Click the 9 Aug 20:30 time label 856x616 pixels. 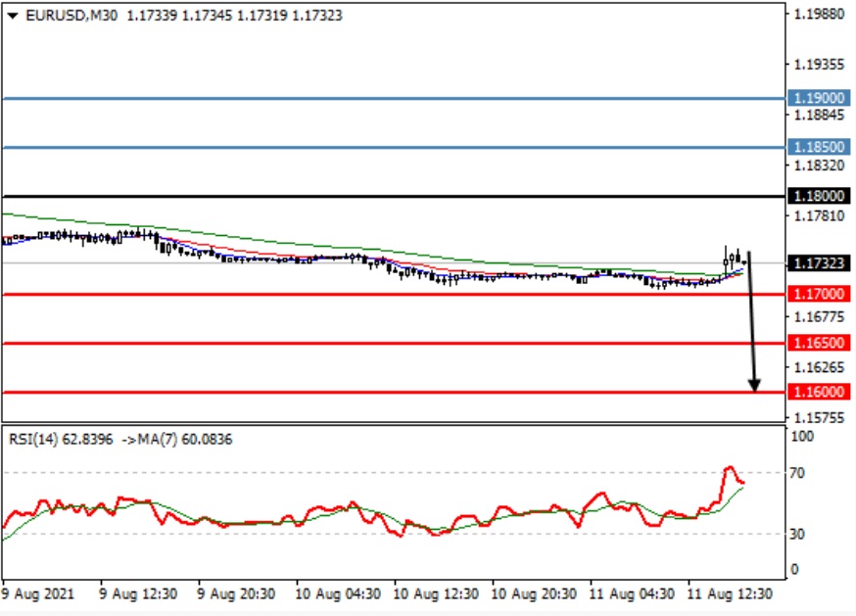pos(236,593)
